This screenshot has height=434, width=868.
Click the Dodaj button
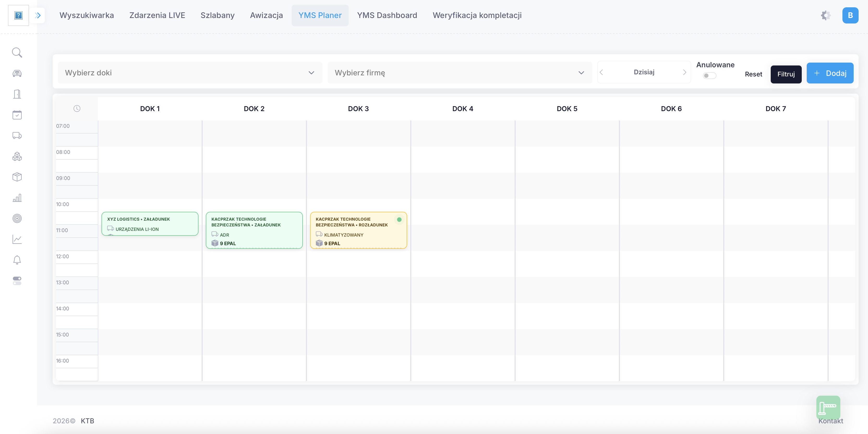[x=830, y=73]
